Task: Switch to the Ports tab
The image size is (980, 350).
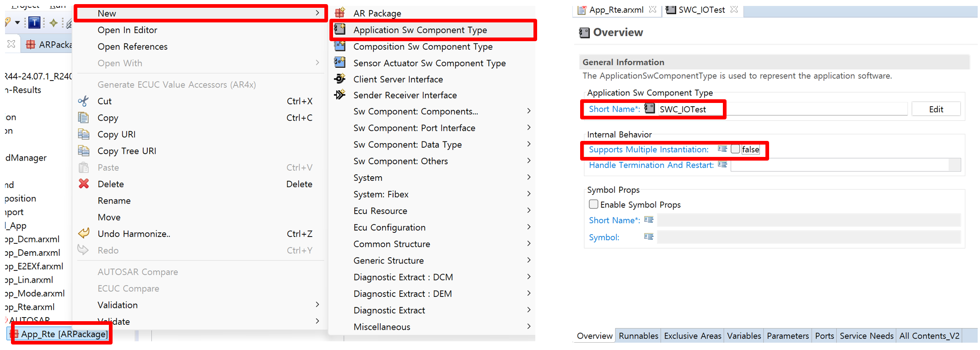Action: coord(824,336)
